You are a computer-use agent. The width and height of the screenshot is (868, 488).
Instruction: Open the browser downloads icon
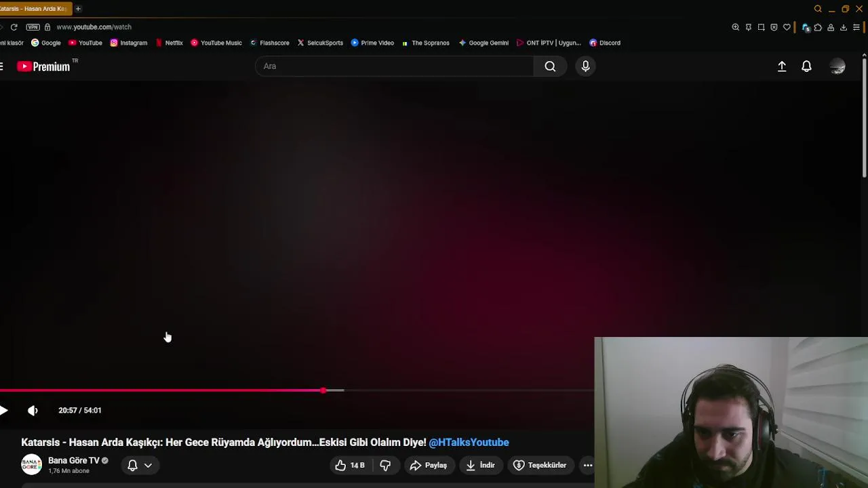pos(844,27)
